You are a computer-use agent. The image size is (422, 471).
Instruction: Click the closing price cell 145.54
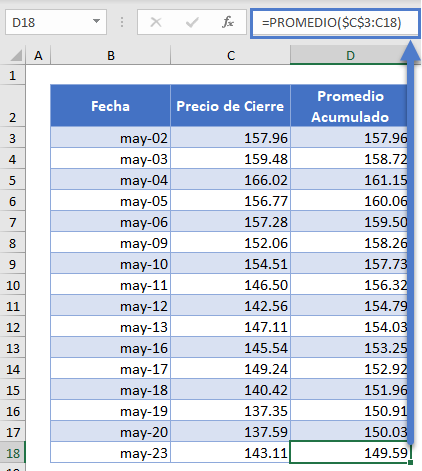coord(230,348)
